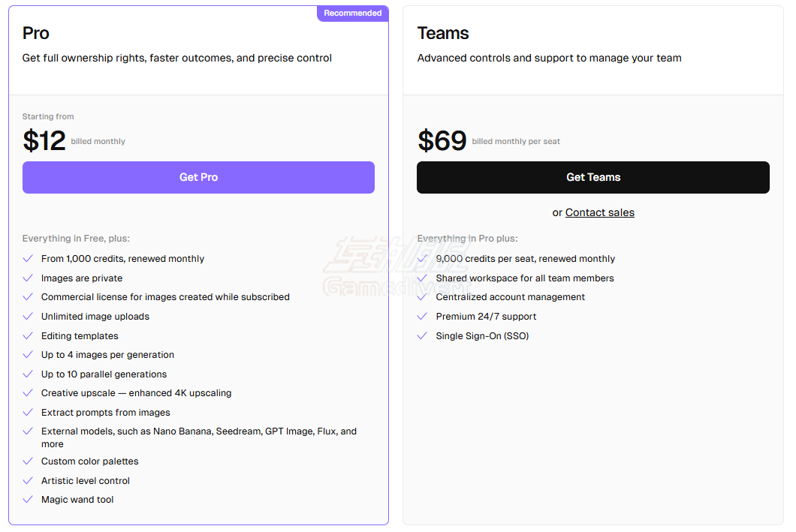Click the checkmark next to "Unlimited image uploads"

tap(28, 316)
